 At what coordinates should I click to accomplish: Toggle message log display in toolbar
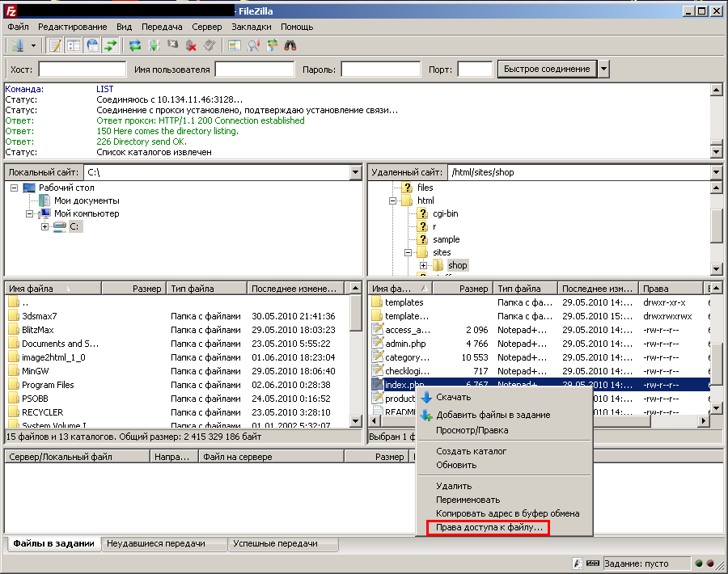click(55, 45)
